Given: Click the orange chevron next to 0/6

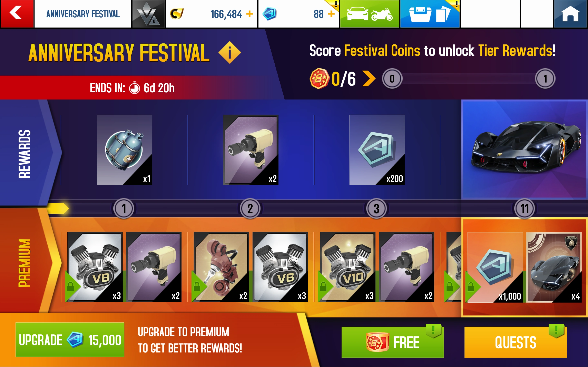Looking at the screenshot, I should pos(369,78).
